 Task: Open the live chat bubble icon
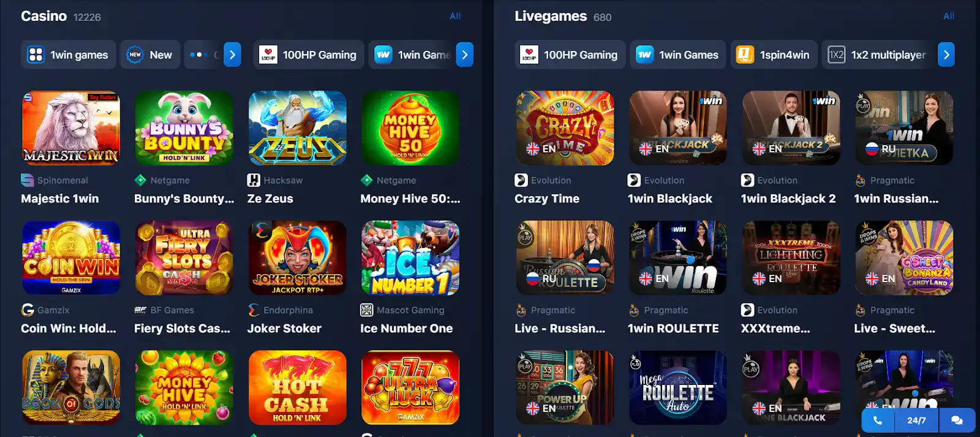click(956, 420)
